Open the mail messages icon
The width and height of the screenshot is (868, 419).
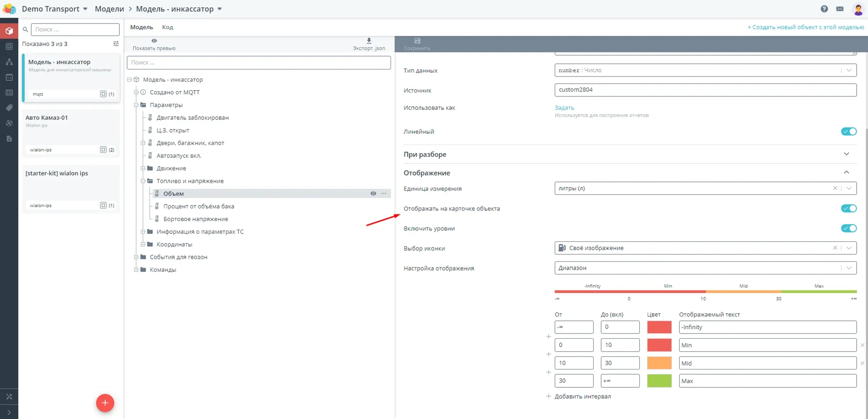point(840,9)
